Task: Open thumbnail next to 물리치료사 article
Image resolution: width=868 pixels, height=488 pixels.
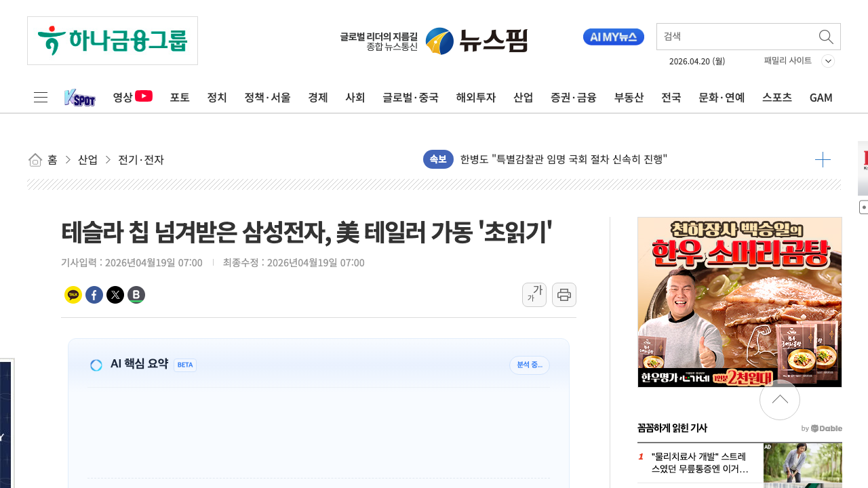Action: coord(803,462)
